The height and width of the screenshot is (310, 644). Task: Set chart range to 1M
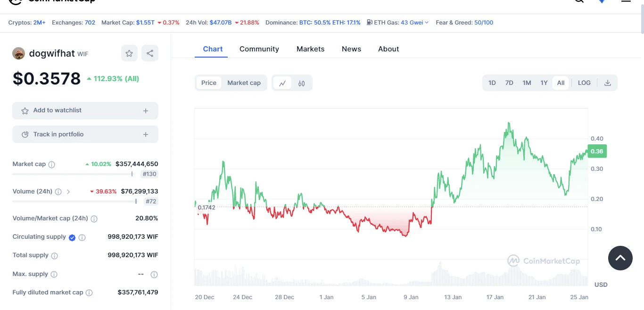(x=527, y=83)
